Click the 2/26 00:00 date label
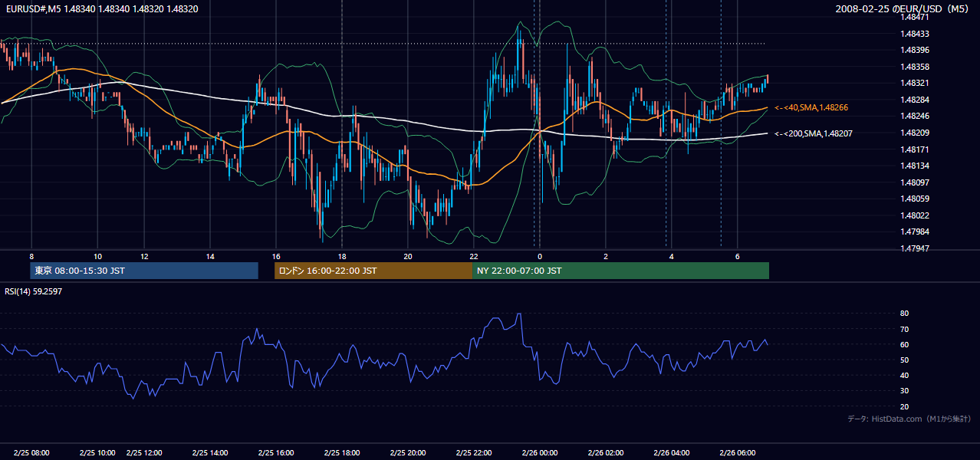 click(x=540, y=452)
